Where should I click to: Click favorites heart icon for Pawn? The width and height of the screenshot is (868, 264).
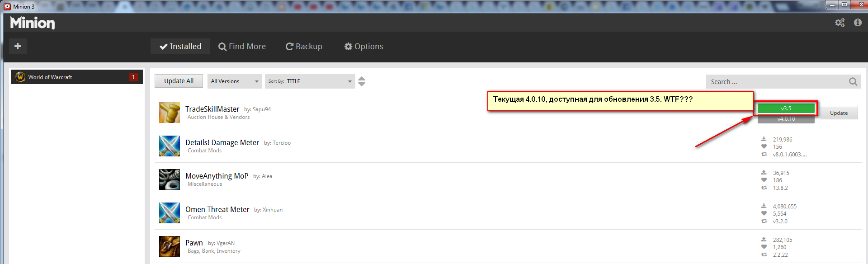(764, 247)
